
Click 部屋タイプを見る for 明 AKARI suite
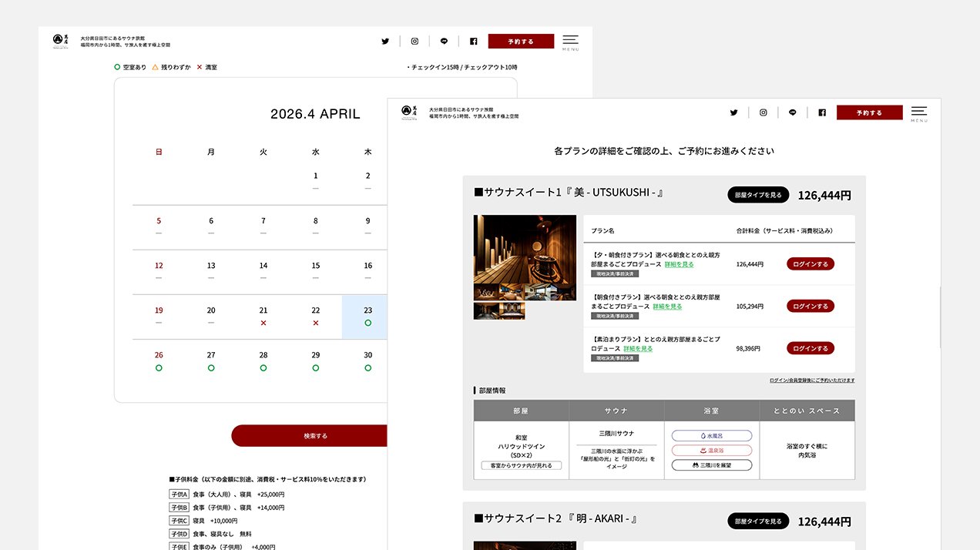(x=758, y=521)
